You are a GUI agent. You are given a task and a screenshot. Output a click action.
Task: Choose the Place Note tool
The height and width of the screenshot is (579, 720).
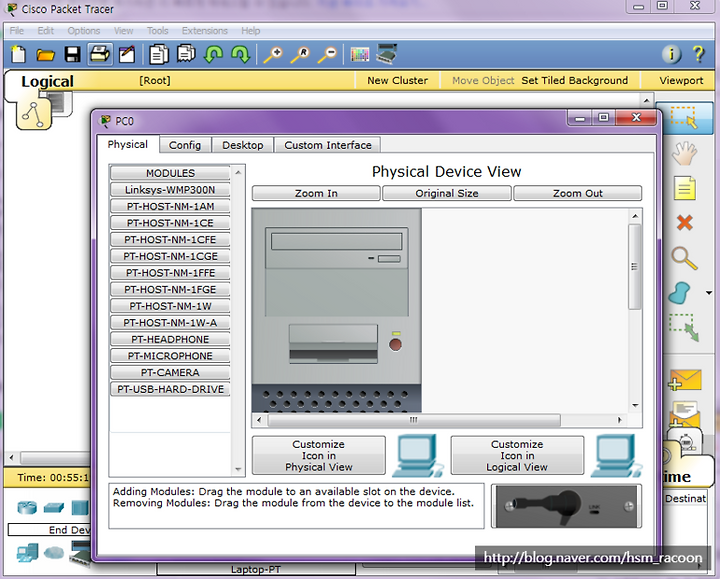(685, 188)
